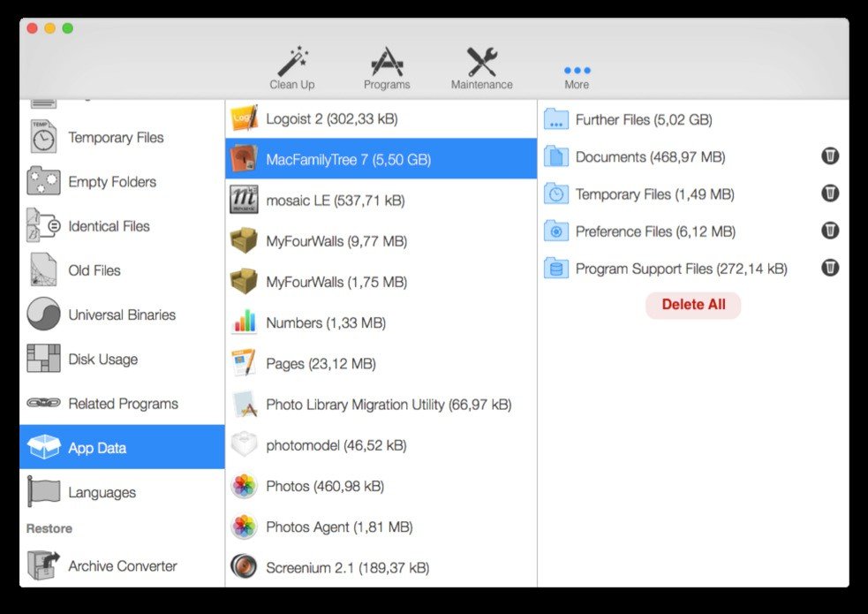Click the Pages app icon
868x614 pixels.
[244, 363]
